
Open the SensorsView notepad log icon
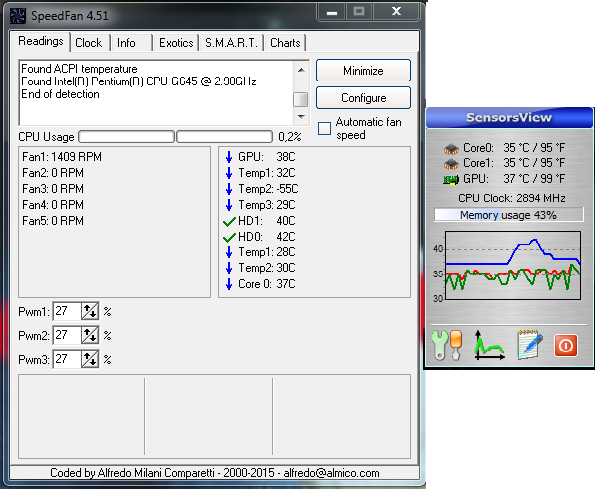point(530,344)
